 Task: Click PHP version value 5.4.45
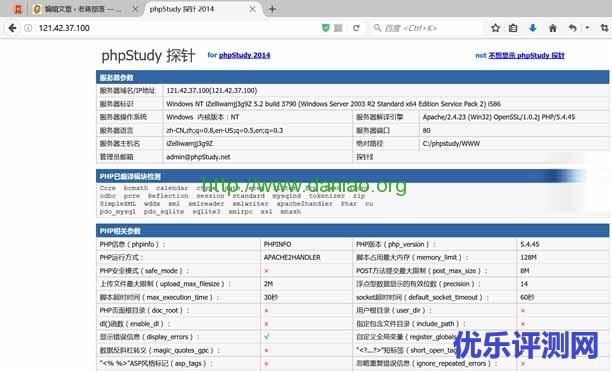[x=530, y=244]
